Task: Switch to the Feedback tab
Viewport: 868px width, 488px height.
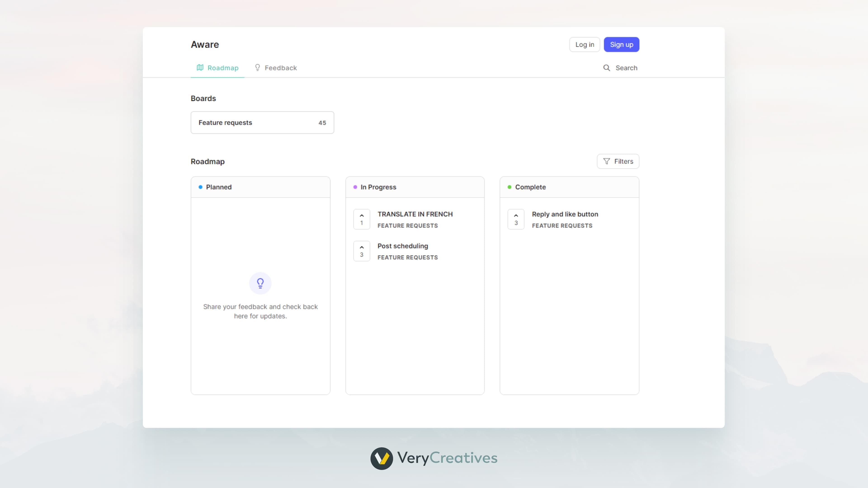Action: (280, 68)
